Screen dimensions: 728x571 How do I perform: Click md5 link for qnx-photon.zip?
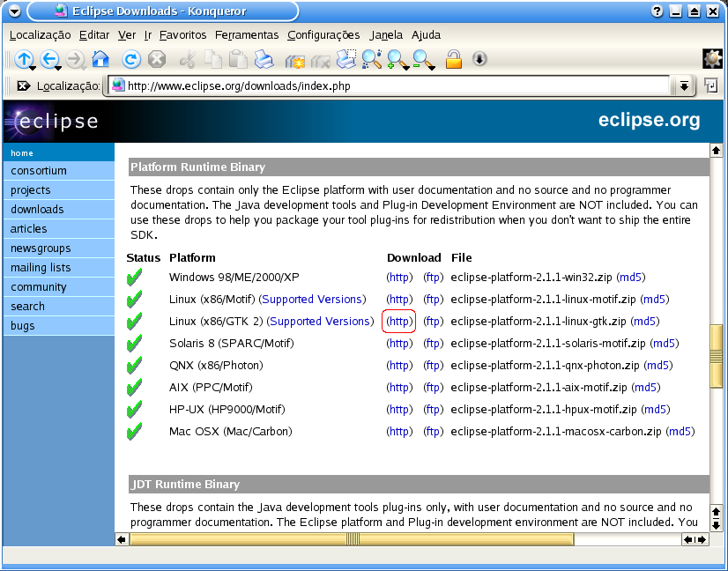657,366
